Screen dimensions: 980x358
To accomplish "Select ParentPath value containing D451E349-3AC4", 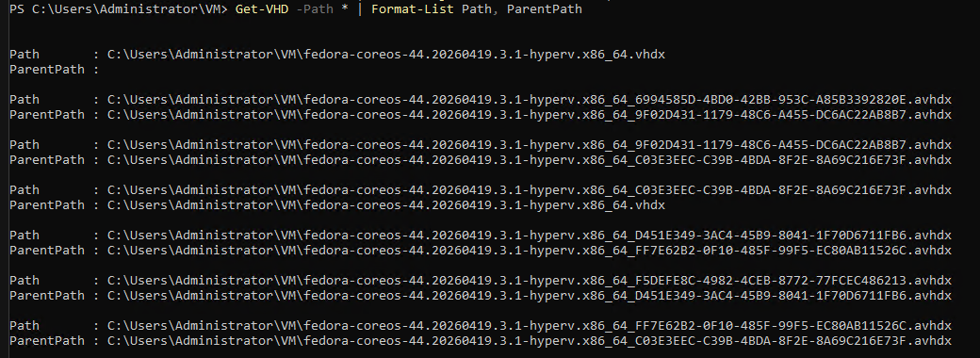I will coord(530,295).
